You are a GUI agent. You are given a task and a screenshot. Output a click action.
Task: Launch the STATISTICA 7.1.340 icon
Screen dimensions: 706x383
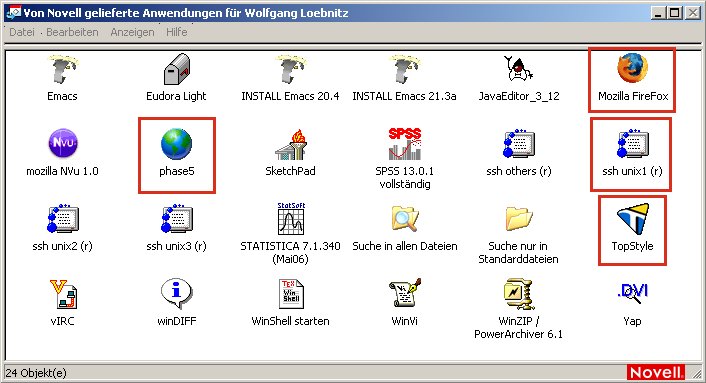(291, 218)
